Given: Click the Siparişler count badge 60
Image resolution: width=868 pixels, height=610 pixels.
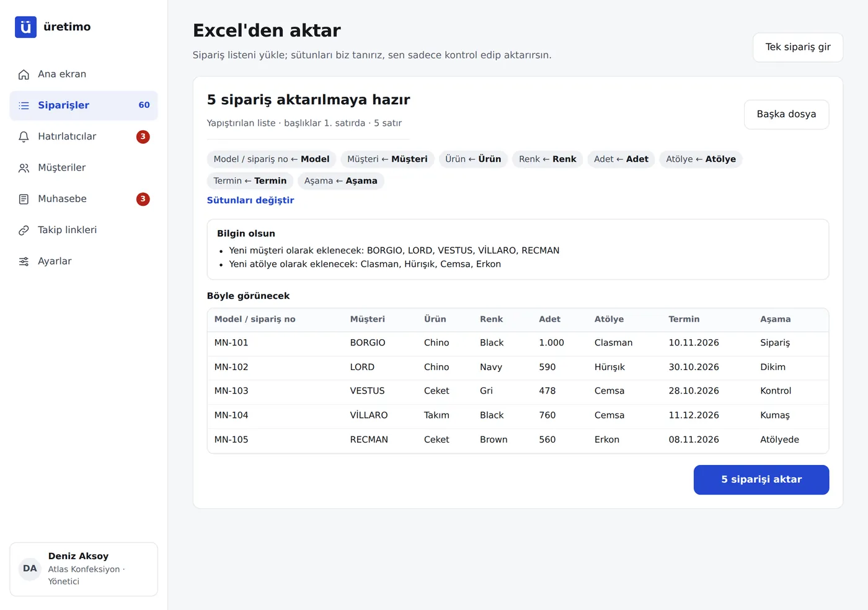Looking at the screenshot, I should click(x=144, y=105).
